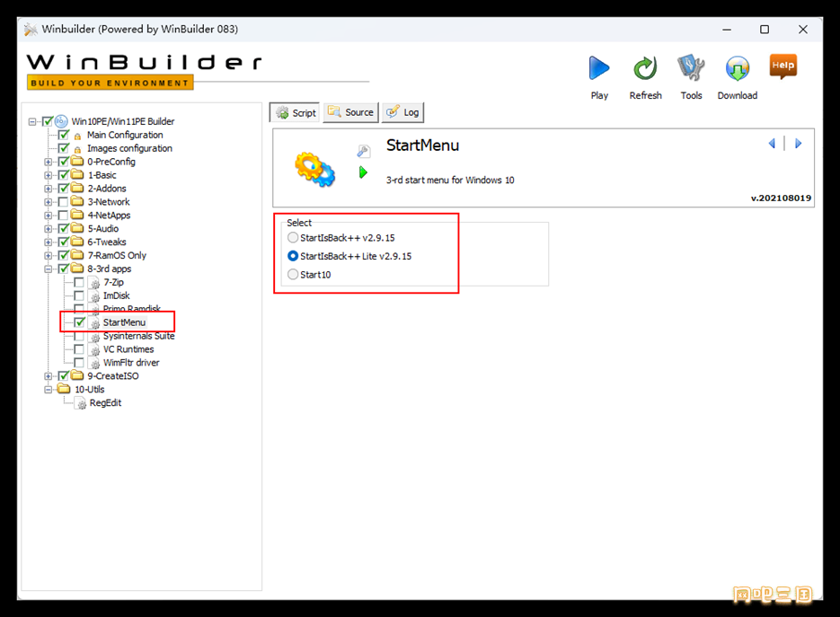Select Images configuration in the tree
This screenshot has width=840, height=617.
click(129, 148)
